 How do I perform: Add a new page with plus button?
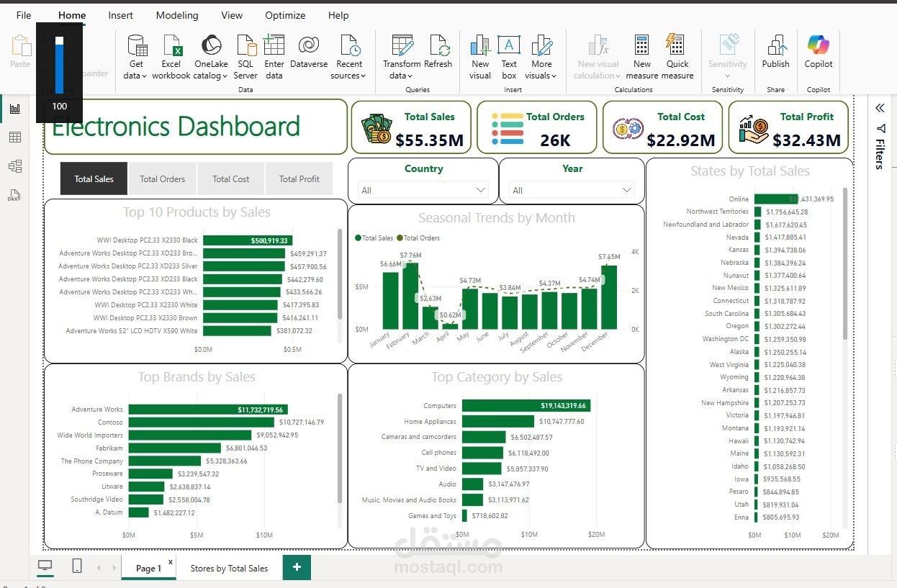pyautogui.click(x=297, y=567)
